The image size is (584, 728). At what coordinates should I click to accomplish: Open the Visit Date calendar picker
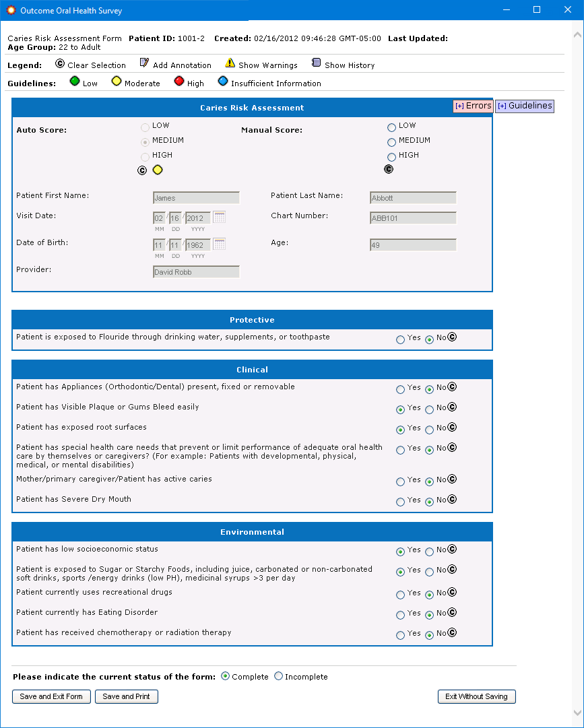point(219,218)
